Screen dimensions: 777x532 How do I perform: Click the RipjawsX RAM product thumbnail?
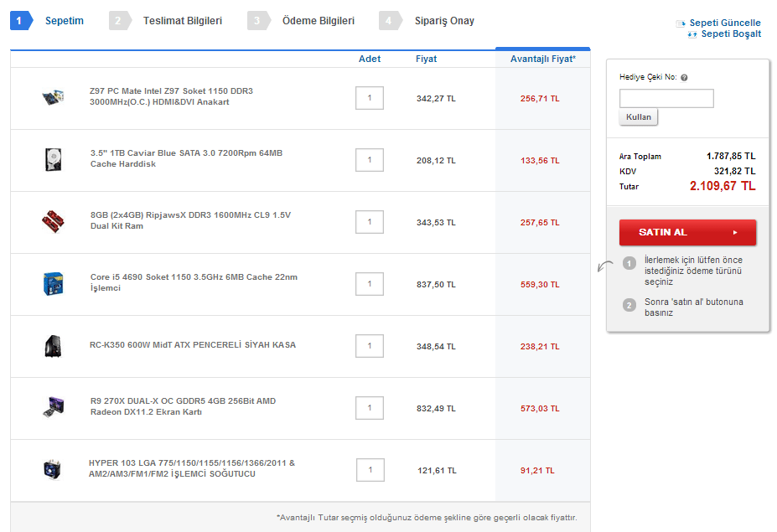(53, 221)
